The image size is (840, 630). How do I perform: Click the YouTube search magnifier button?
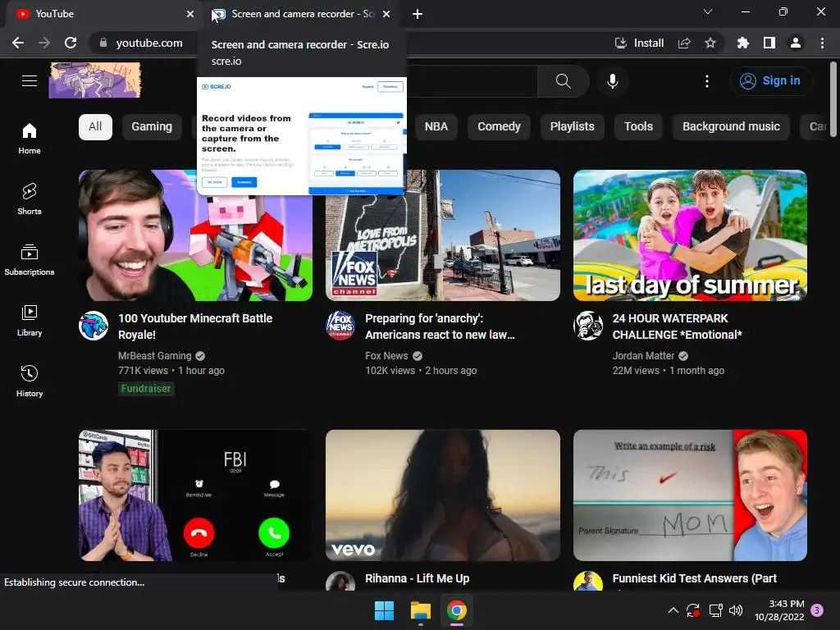[x=563, y=81]
